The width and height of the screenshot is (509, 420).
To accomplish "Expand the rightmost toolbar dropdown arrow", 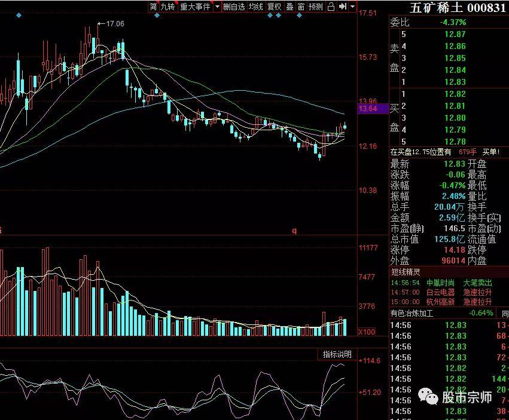I will (x=353, y=7).
